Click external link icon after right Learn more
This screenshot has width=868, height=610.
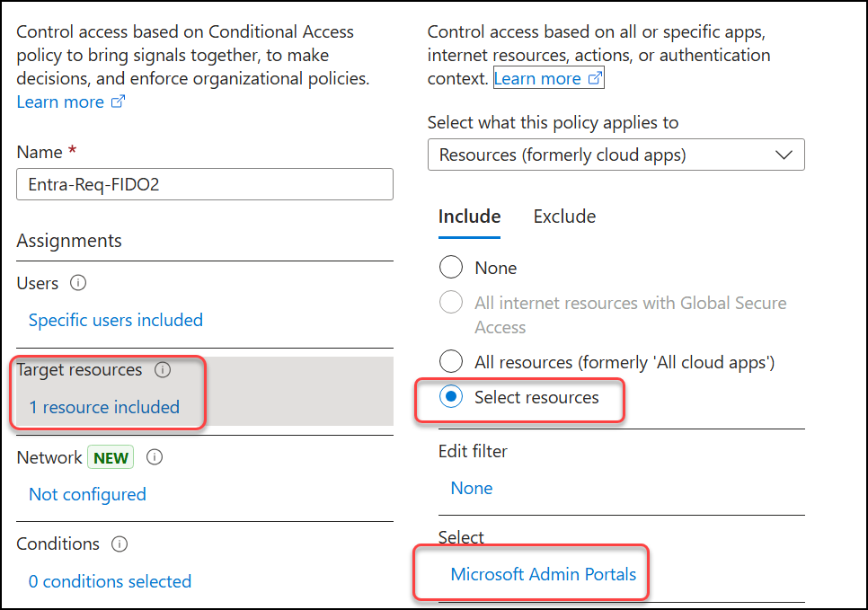click(595, 78)
